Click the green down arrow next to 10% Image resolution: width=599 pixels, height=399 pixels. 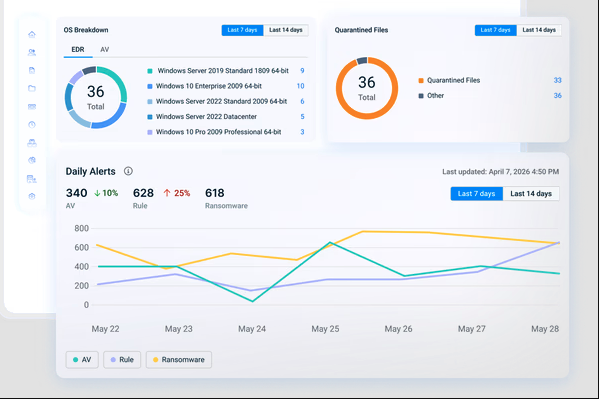tap(97, 193)
